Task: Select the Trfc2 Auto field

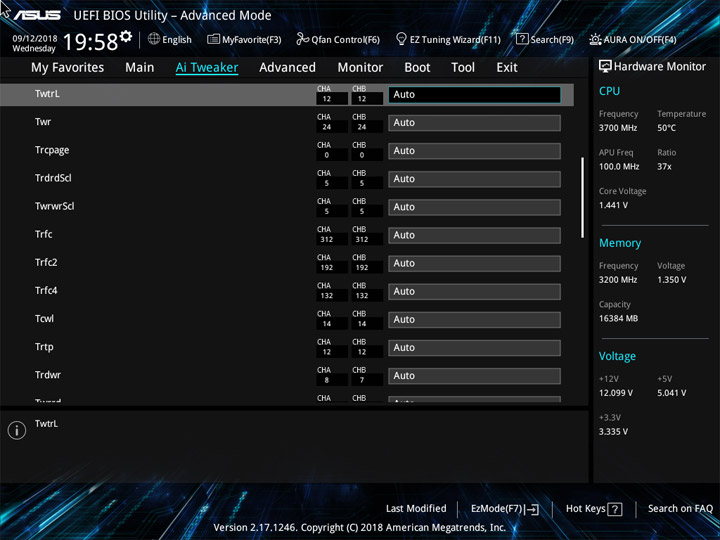Action: (x=474, y=264)
